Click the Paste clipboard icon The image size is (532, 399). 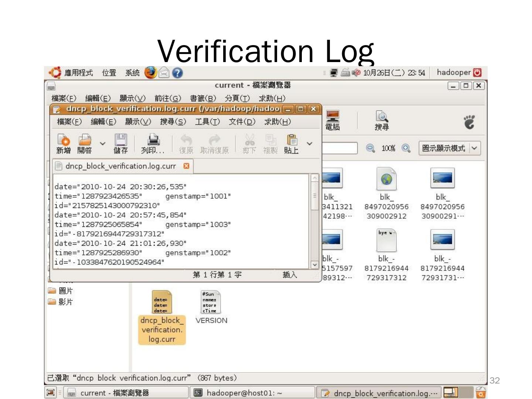pyautogui.click(x=291, y=140)
